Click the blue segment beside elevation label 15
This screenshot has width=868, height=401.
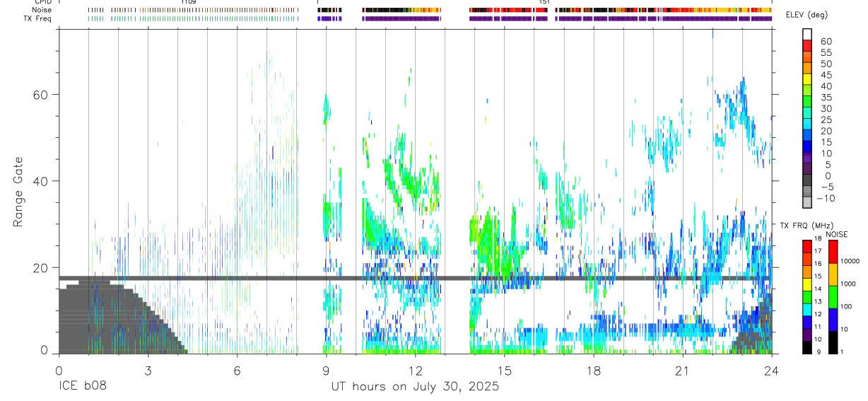pyautogui.click(x=807, y=146)
